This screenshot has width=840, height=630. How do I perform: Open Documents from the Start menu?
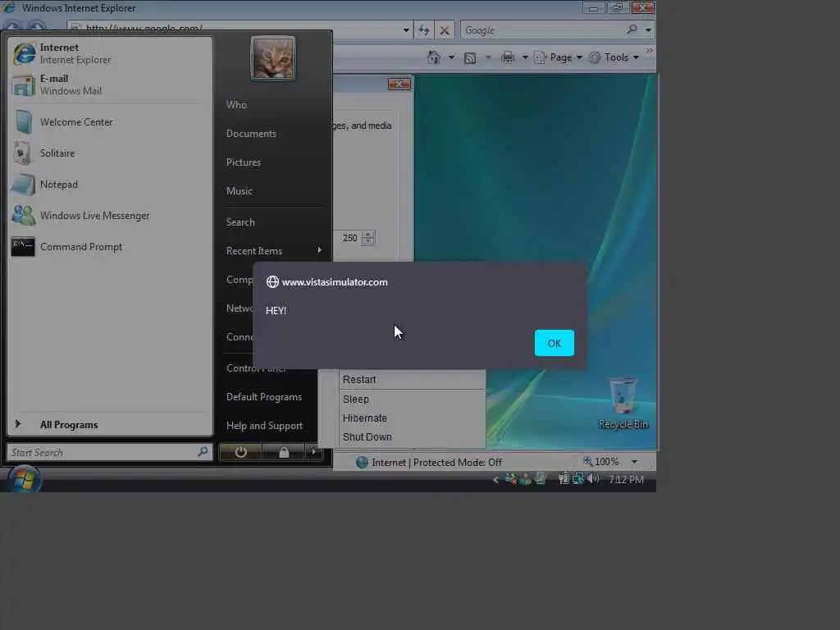pos(251,134)
